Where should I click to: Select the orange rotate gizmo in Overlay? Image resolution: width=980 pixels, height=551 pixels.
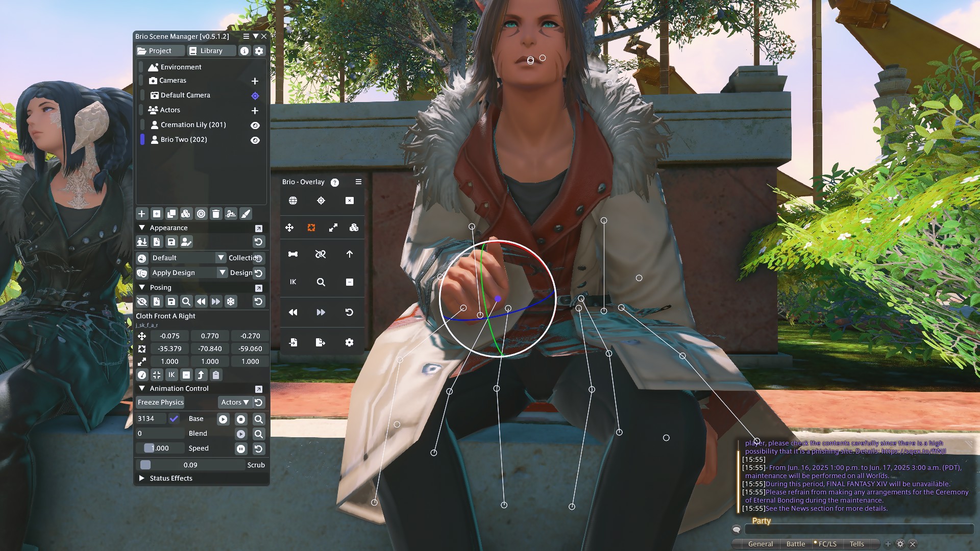311,228
